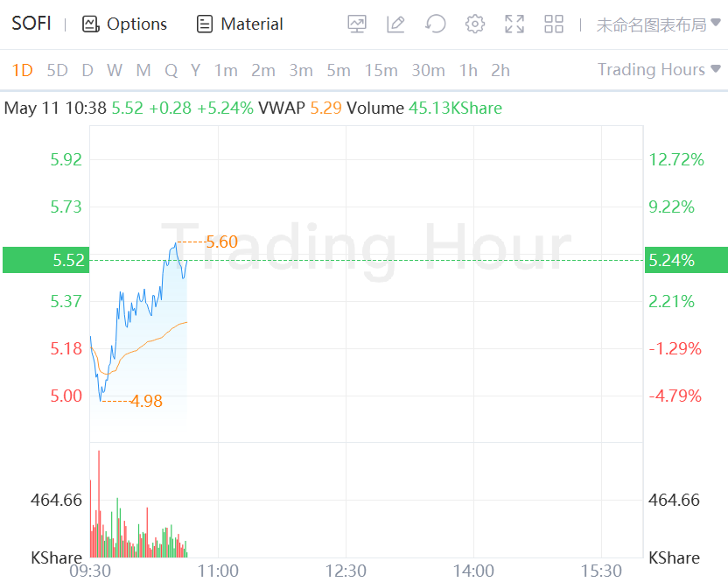Click the Options chart icon
This screenshot has width=728, height=582.
click(x=90, y=25)
